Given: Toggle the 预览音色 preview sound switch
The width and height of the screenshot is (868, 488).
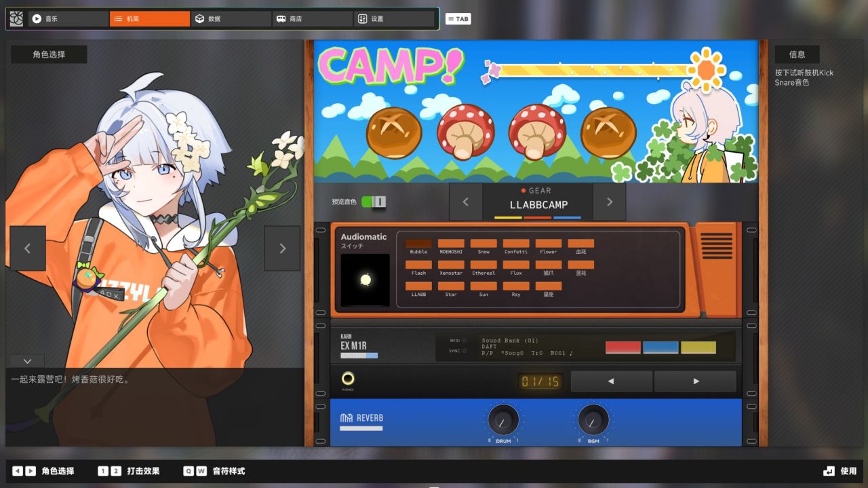Looking at the screenshot, I should tap(374, 202).
